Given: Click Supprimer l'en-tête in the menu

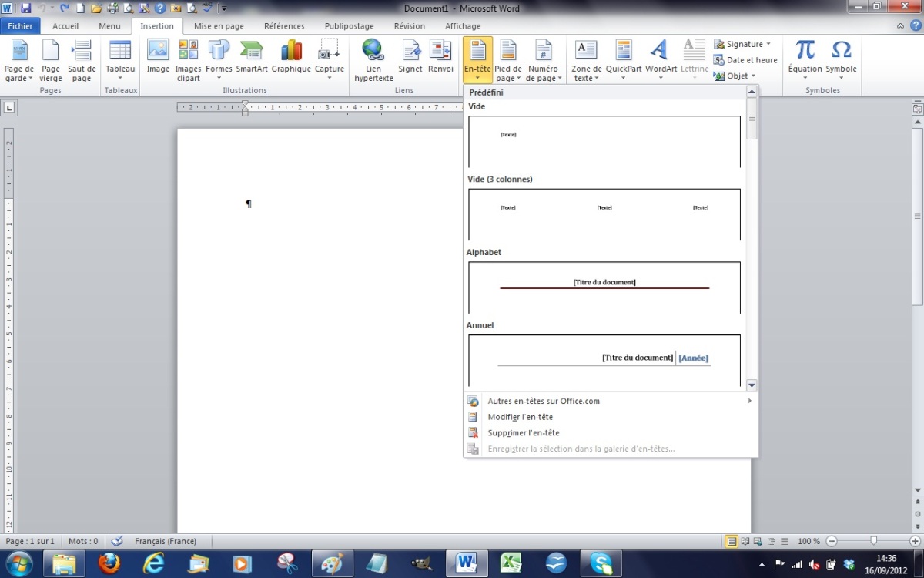Looking at the screenshot, I should coord(524,433).
